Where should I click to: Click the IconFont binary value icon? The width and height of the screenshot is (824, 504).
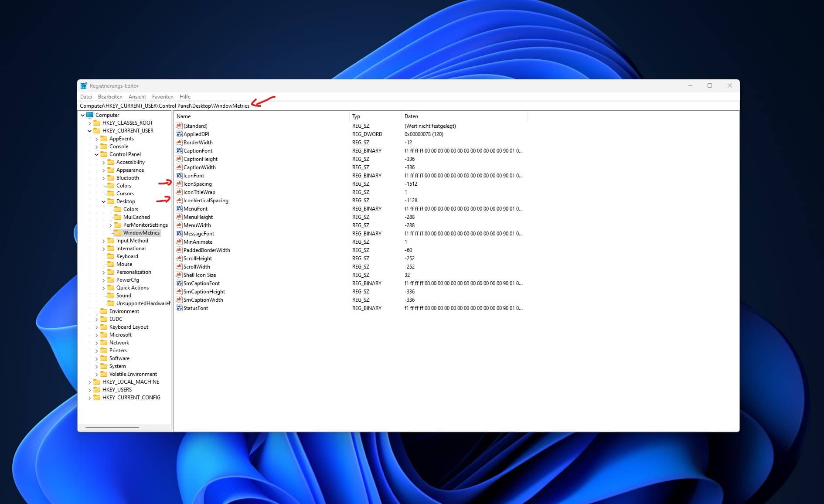179,175
